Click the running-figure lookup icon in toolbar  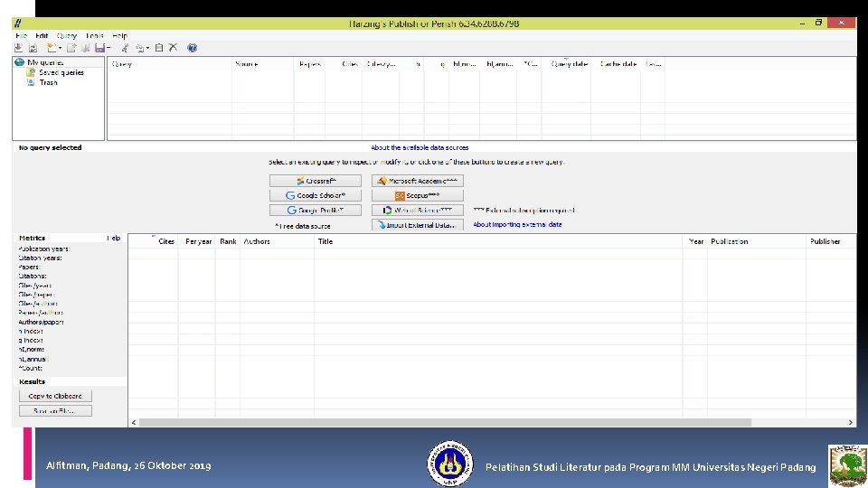tap(125, 48)
